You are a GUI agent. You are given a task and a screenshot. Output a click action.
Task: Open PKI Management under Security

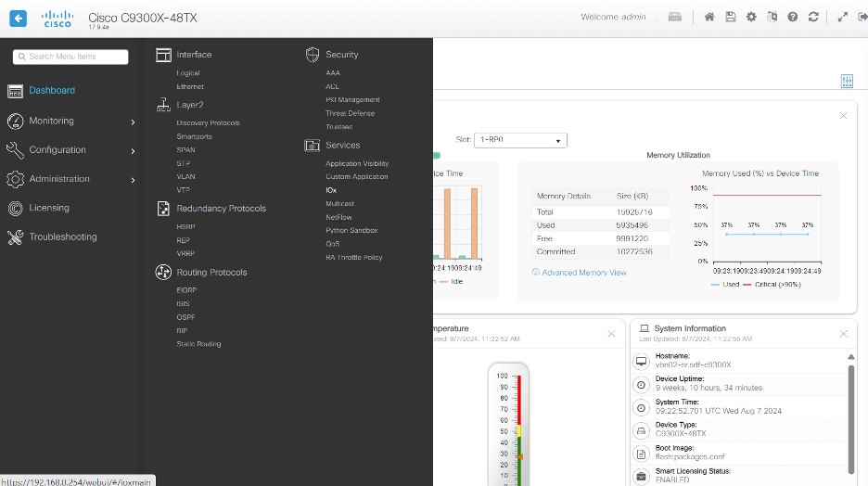[352, 99]
